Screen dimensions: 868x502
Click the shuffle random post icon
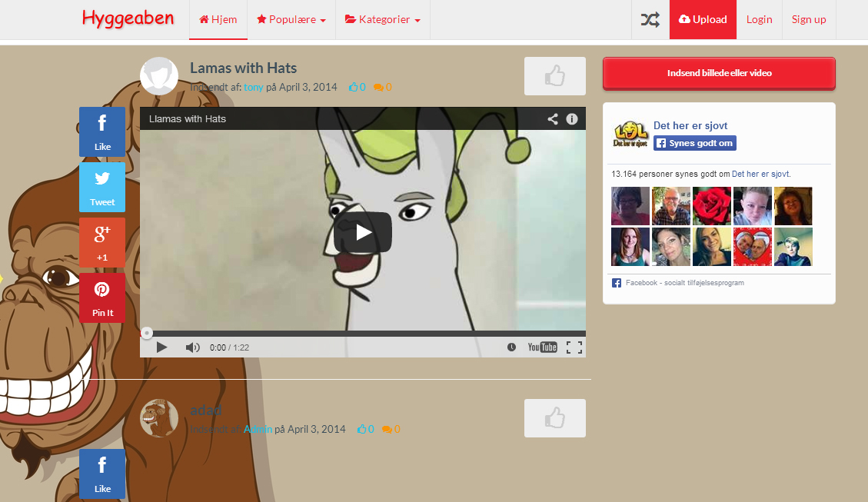click(650, 20)
